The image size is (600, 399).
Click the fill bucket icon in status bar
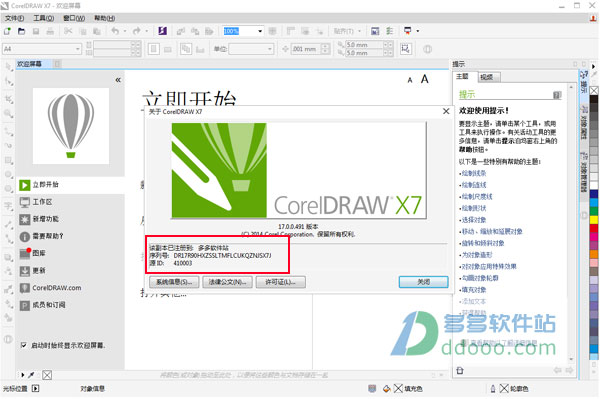click(386, 389)
